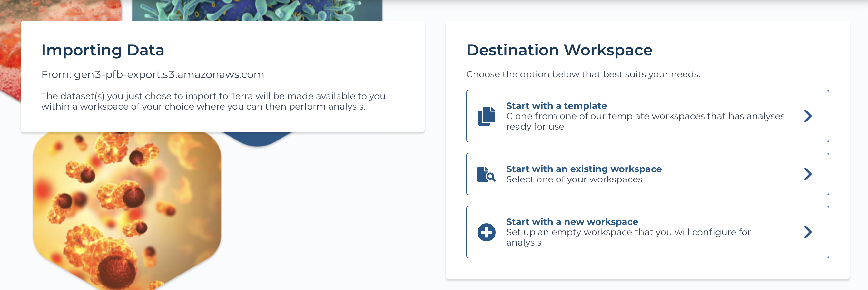Screen dimensions: 868x290
Task: Select "Start with an existing workspace" title
Action: [x=584, y=169]
